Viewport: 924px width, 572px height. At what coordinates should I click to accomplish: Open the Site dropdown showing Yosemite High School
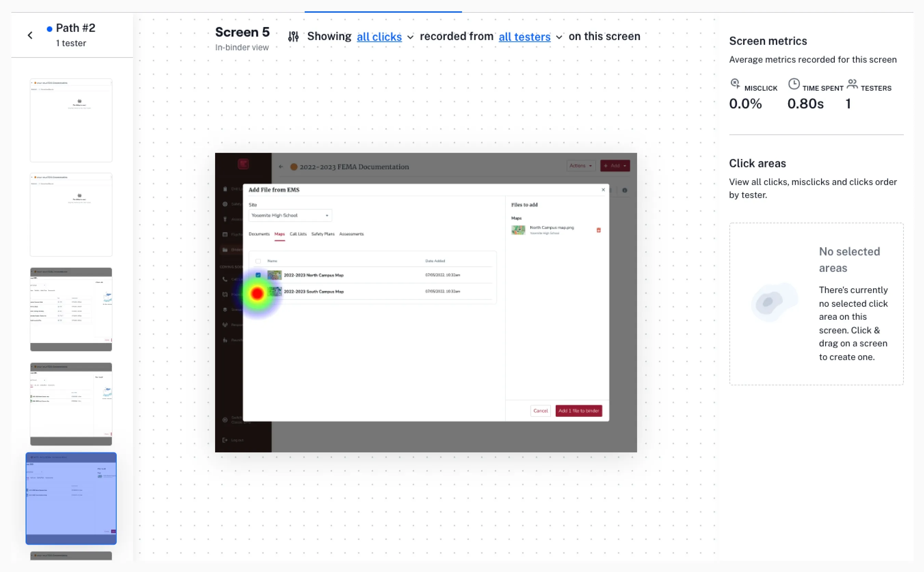pos(290,215)
